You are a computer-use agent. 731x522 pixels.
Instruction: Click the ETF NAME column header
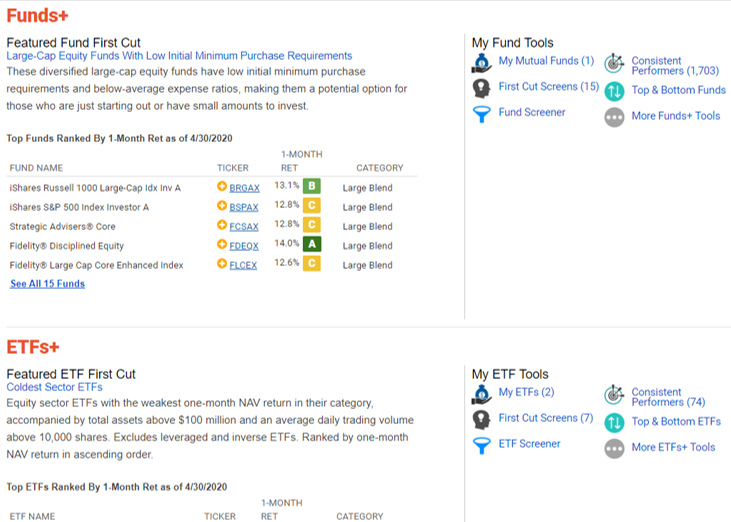point(32,516)
